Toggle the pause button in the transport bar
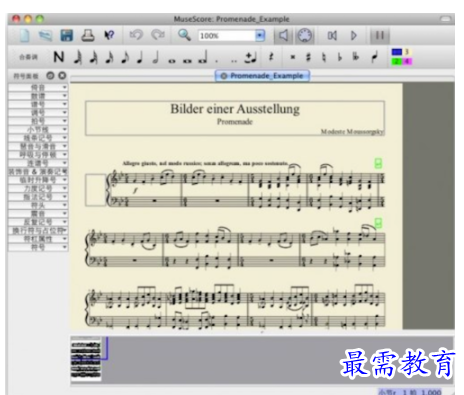This screenshot has height=395, width=464. [x=380, y=35]
